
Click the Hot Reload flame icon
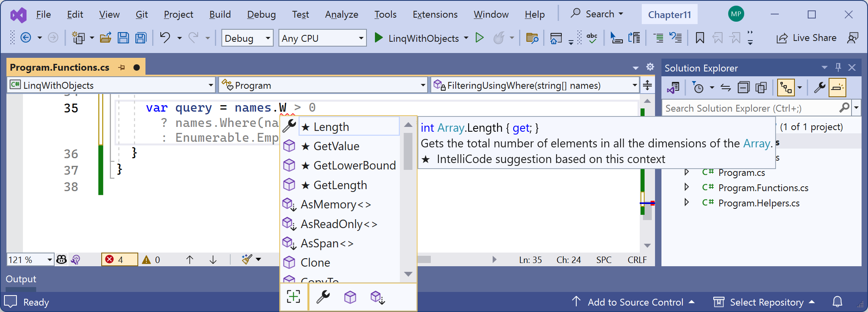click(499, 38)
